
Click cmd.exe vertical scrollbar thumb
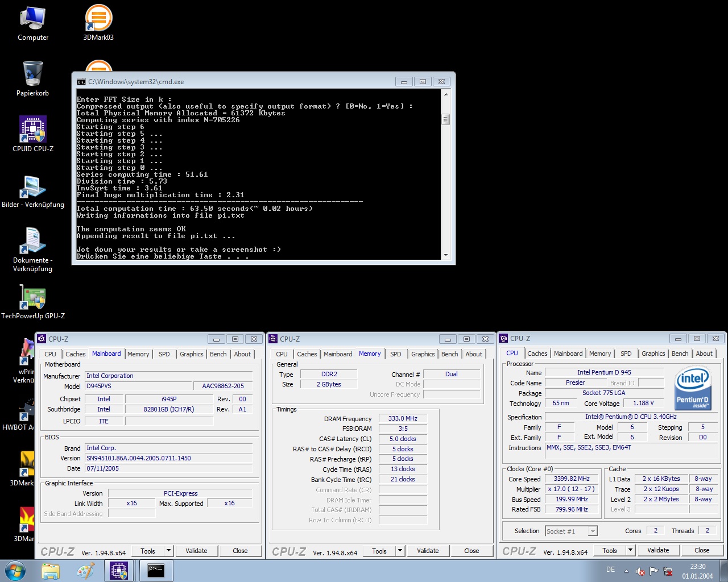(x=446, y=119)
